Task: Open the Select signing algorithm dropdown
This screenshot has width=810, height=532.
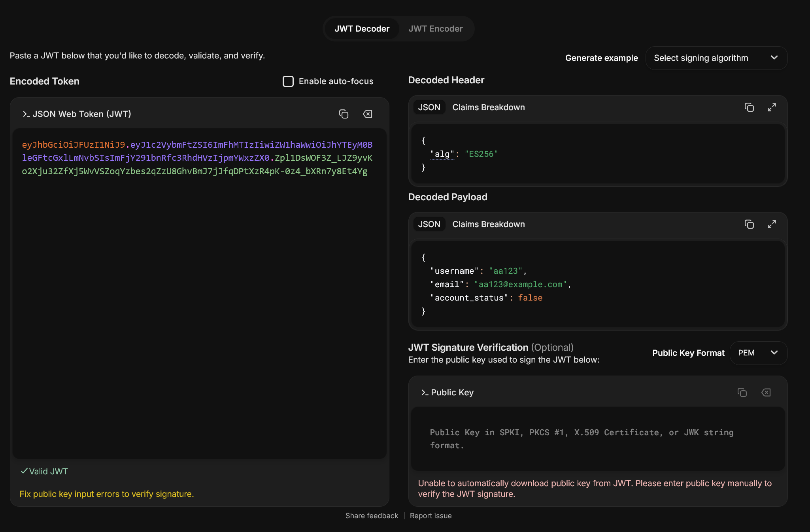Action: pyautogui.click(x=716, y=58)
